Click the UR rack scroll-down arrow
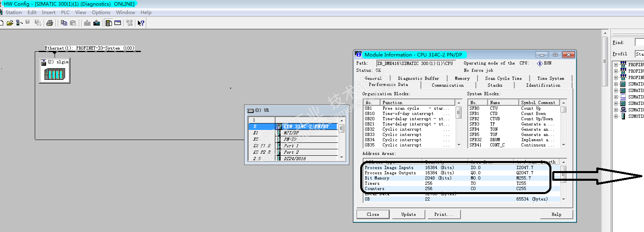Image resolution: width=644 pixels, height=232 pixels. (x=342, y=157)
